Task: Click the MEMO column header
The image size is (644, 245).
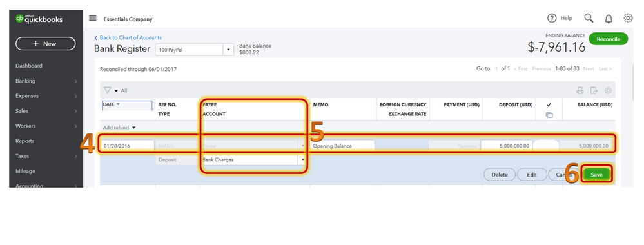Action: [x=320, y=105]
